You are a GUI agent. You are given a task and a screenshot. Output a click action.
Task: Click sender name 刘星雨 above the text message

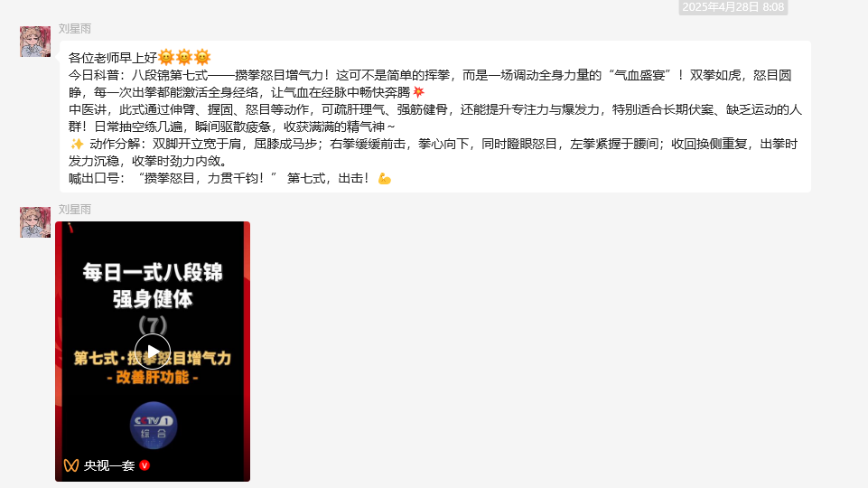(x=75, y=28)
